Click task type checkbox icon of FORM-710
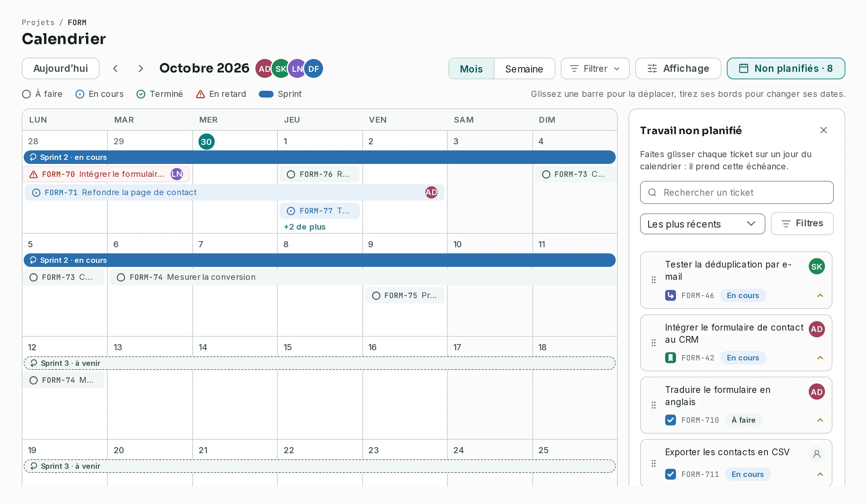 coord(670,420)
